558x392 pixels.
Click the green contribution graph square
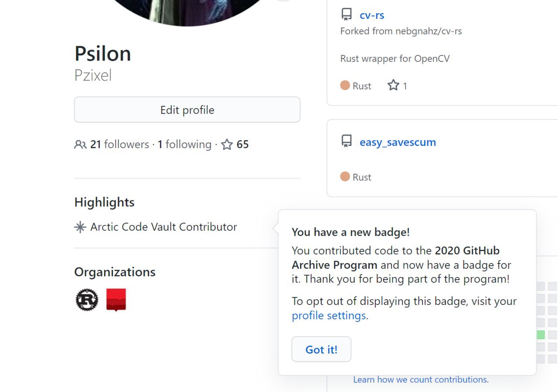point(541,335)
